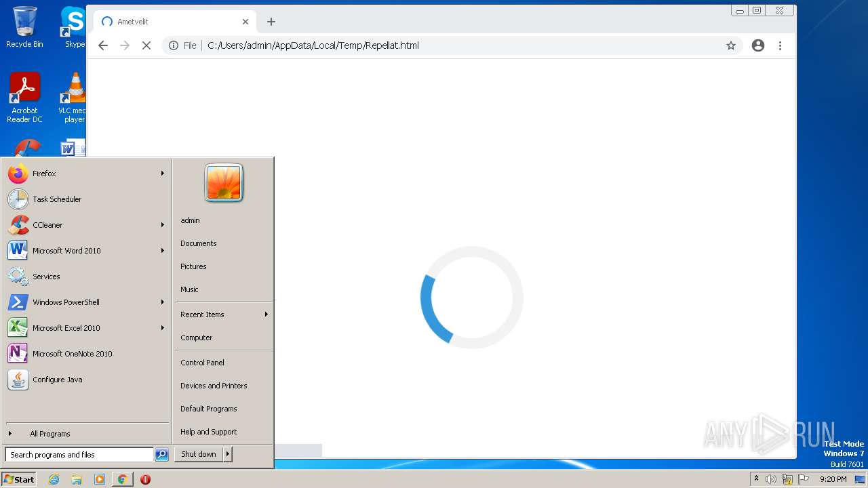Open Help and Support
The height and width of the screenshot is (488, 868).
tap(224, 432)
